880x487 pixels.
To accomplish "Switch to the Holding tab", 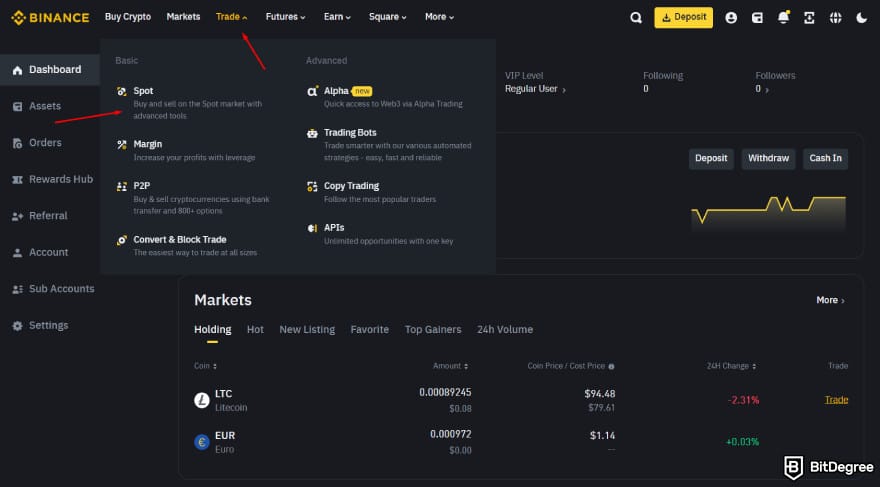I will pyautogui.click(x=213, y=329).
